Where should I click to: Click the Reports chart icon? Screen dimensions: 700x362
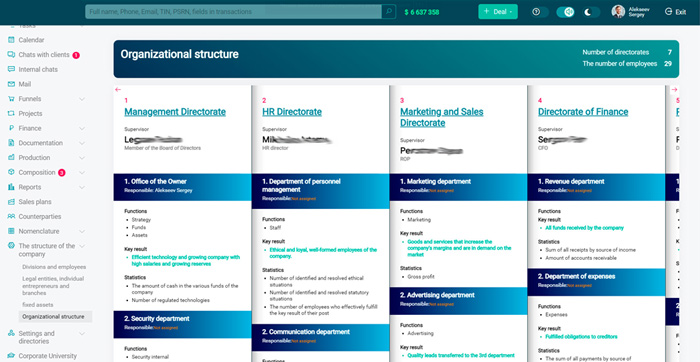(11, 187)
